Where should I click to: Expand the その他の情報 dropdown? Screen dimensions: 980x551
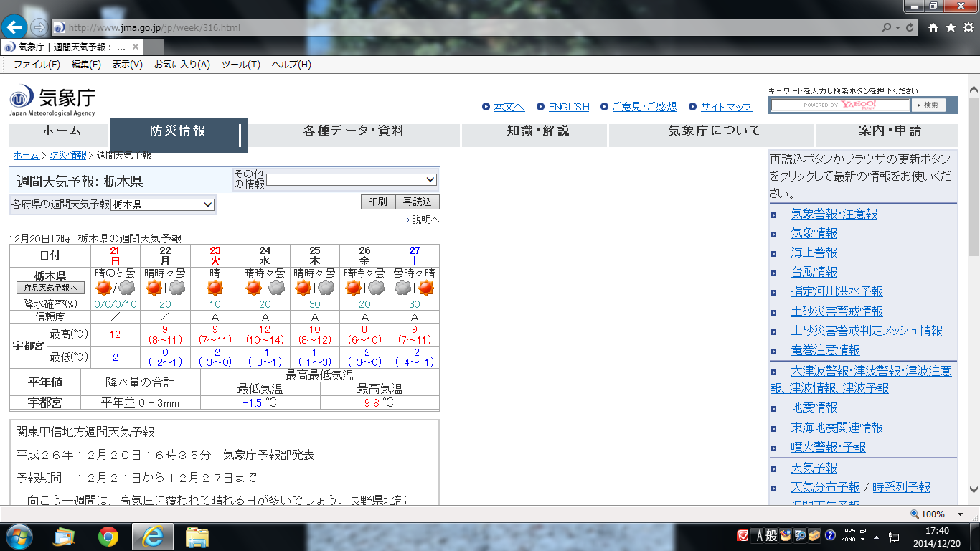pyautogui.click(x=352, y=179)
